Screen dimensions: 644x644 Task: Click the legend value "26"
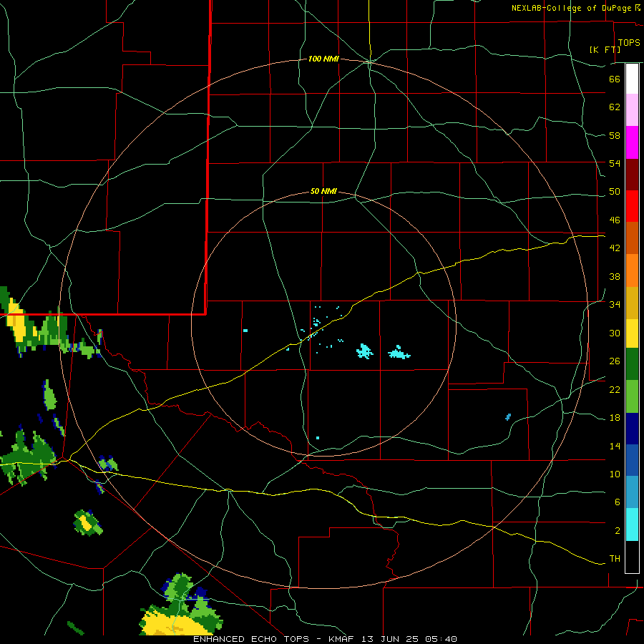(615, 361)
